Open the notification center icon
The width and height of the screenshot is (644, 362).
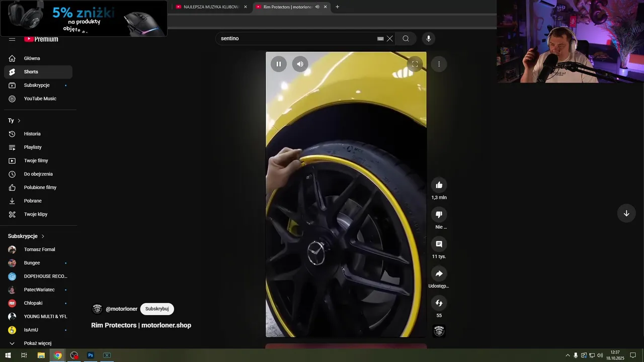[x=633, y=355]
